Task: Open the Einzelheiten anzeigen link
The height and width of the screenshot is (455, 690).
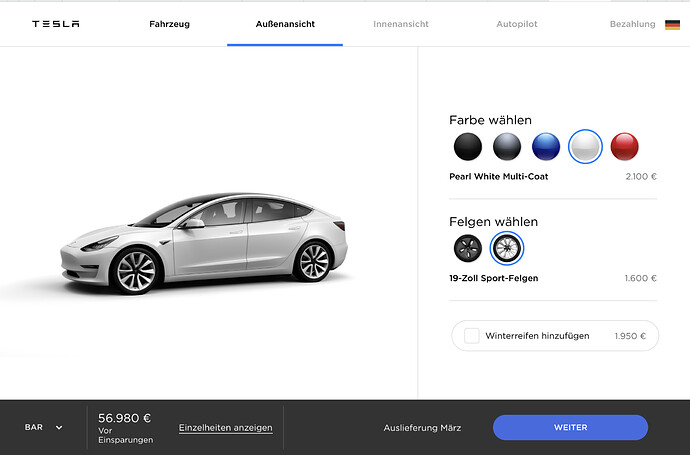Action: [226, 428]
